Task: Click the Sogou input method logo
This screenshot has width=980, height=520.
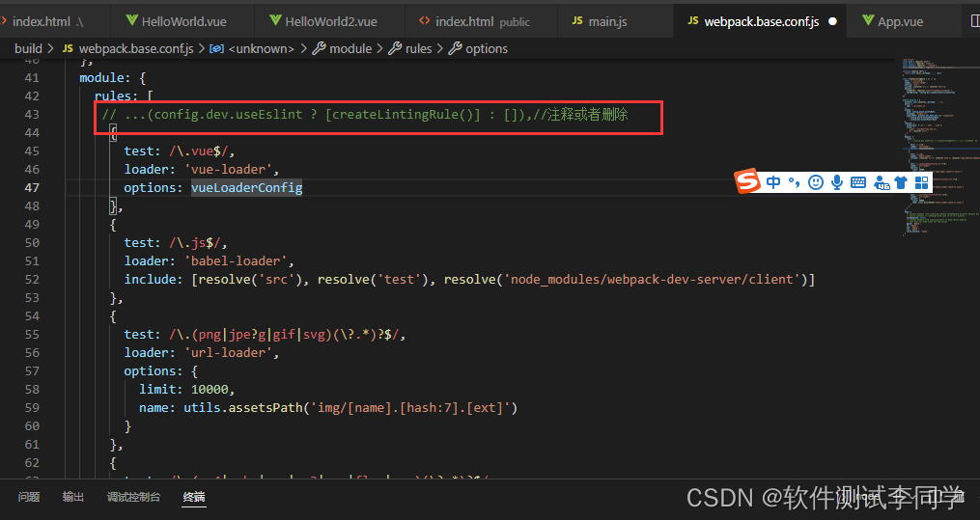Action: pos(747,181)
